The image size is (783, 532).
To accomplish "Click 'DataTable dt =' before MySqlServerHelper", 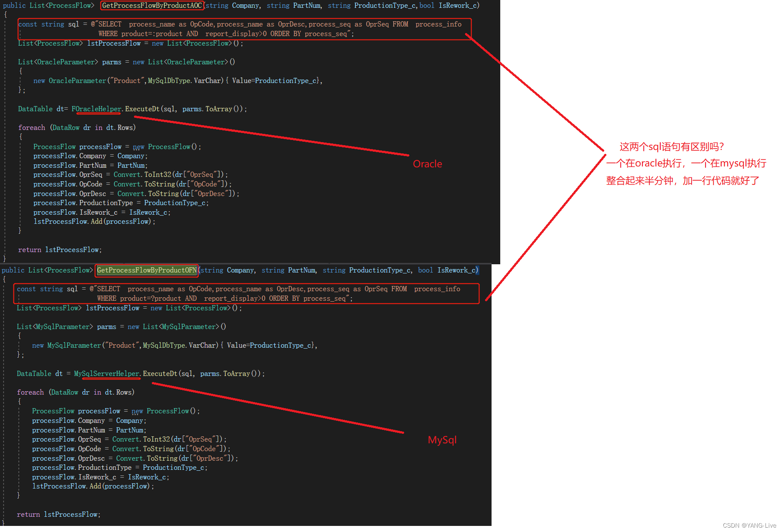I will click(43, 374).
